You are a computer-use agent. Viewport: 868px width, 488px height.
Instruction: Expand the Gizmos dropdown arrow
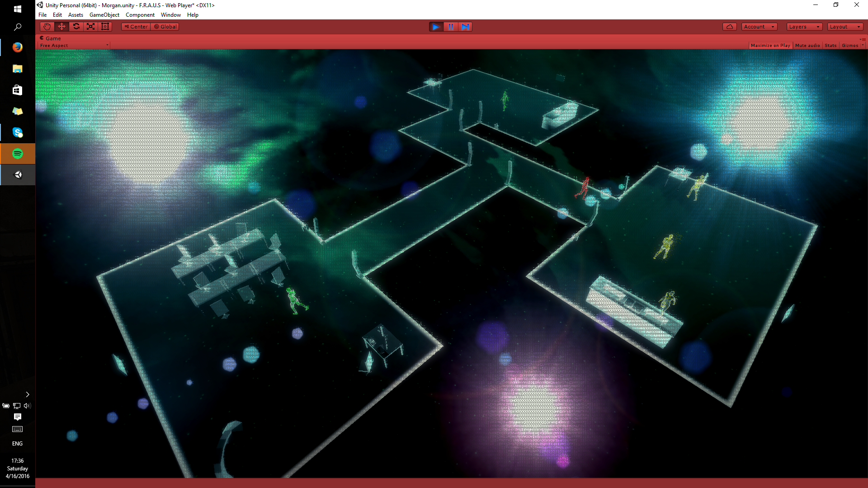863,45
